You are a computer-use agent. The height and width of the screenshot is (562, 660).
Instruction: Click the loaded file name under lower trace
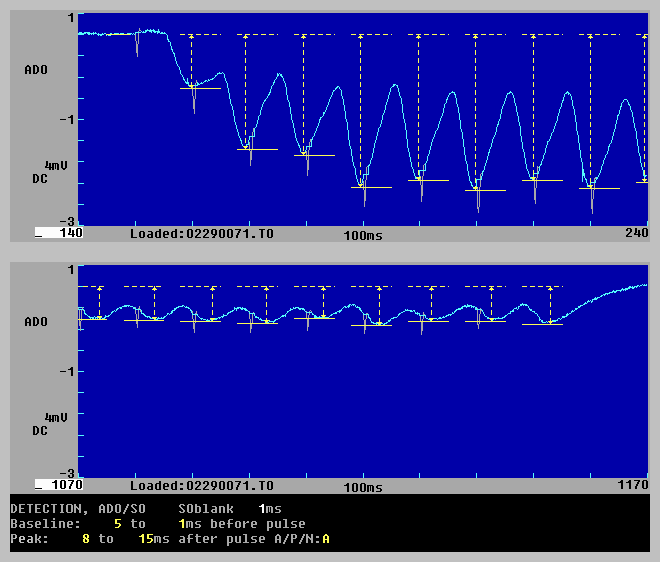tap(201, 486)
